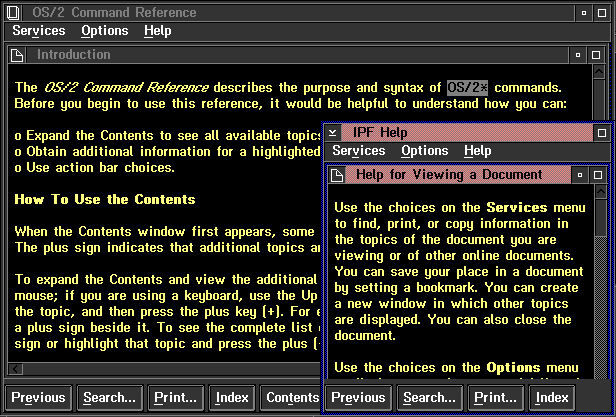
Task: Click heading How To Use the Contents
Action: (x=105, y=200)
